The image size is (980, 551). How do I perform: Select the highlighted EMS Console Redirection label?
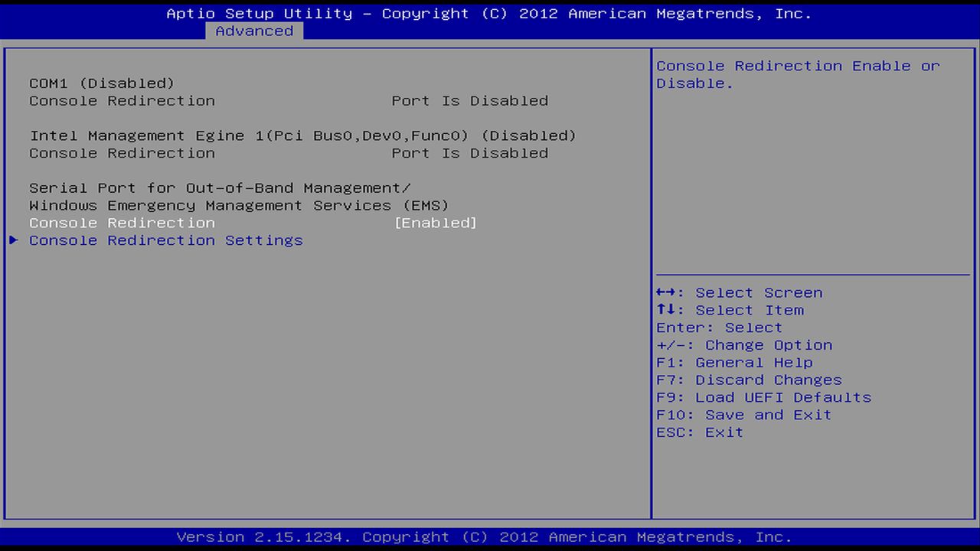pos(122,223)
